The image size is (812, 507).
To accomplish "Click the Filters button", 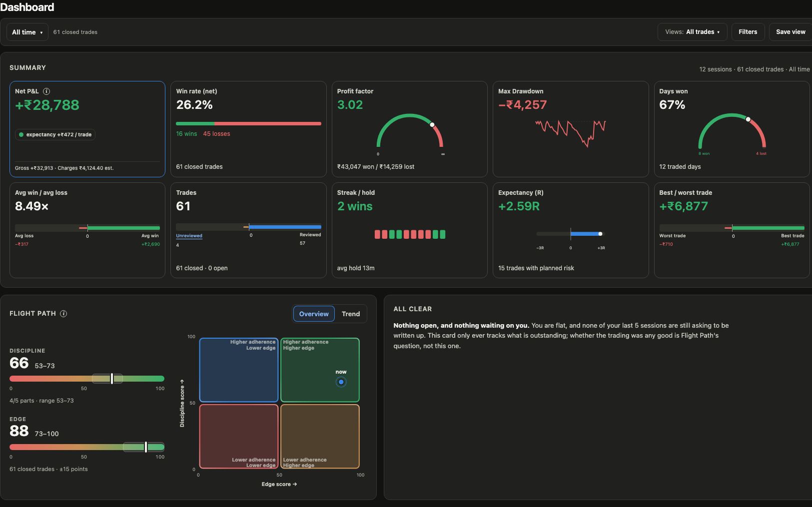I will [748, 32].
